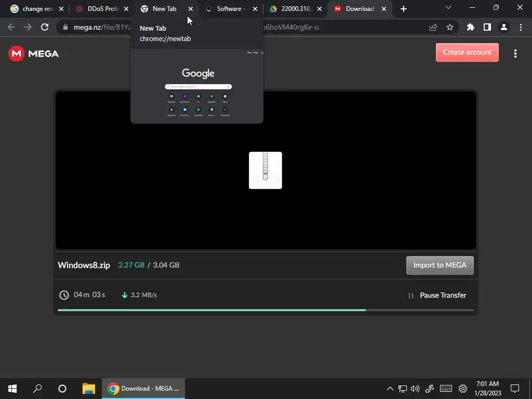Click the download progress bar
Screen dimensions: 532x399
[x=265, y=310]
